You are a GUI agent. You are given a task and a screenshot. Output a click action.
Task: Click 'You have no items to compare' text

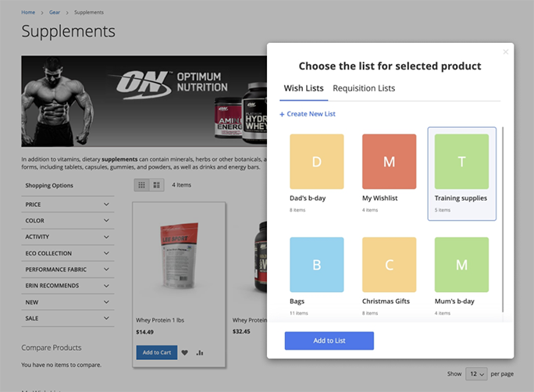[62, 365]
